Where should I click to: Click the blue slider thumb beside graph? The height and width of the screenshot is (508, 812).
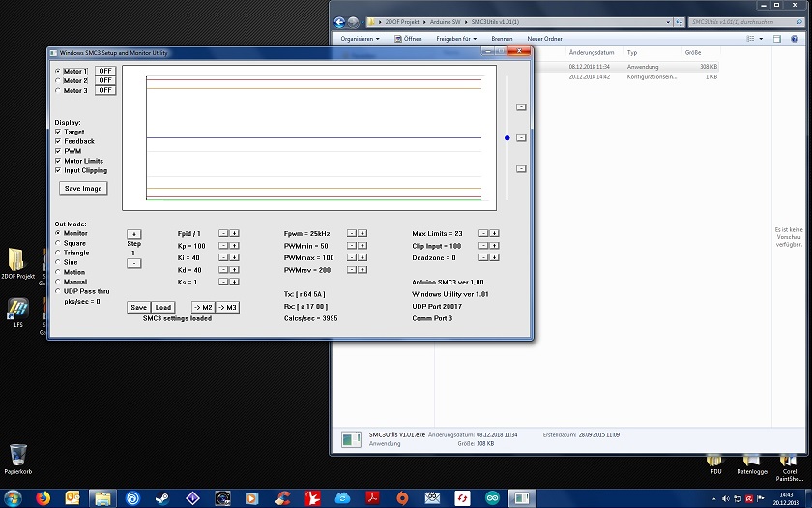pyautogui.click(x=507, y=137)
